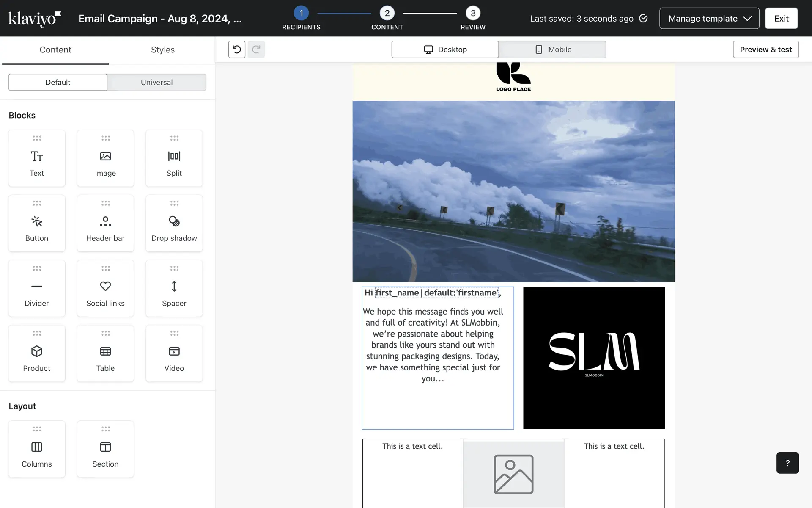
Task: Select the Columns layout icon
Action: (x=37, y=447)
